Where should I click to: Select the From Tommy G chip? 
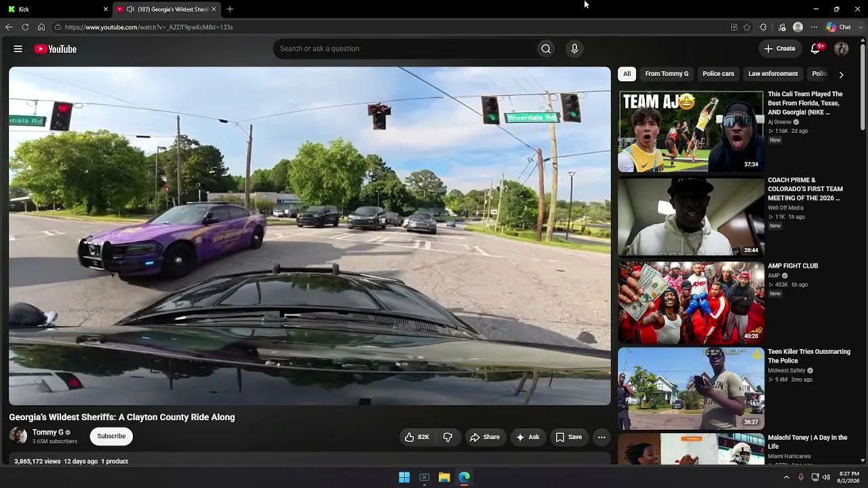pyautogui.click(x=667, y=74)
